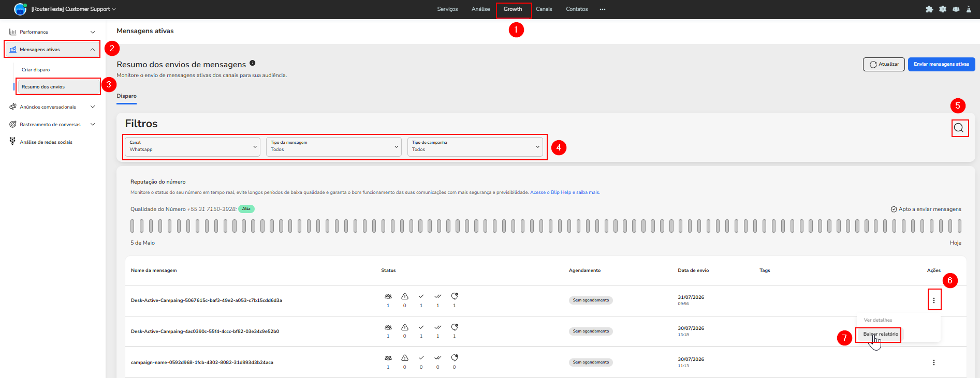
Task: Click the 31/07/2026 send date
Action: pyautogui.click(x=691, y=297)
